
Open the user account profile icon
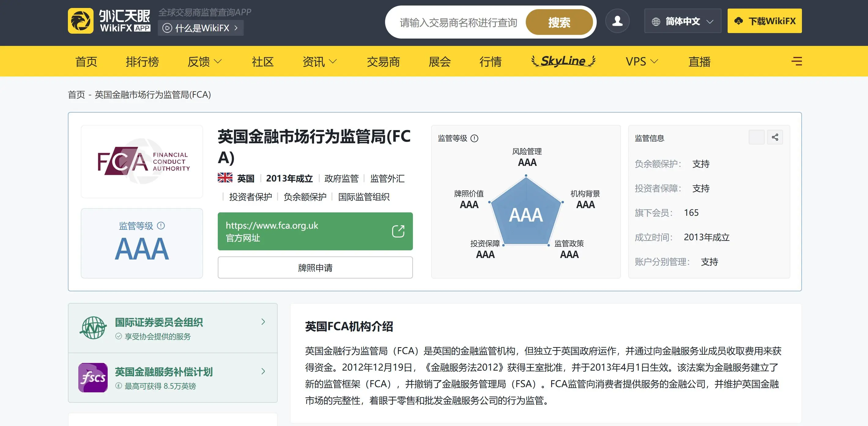point(617,21)
